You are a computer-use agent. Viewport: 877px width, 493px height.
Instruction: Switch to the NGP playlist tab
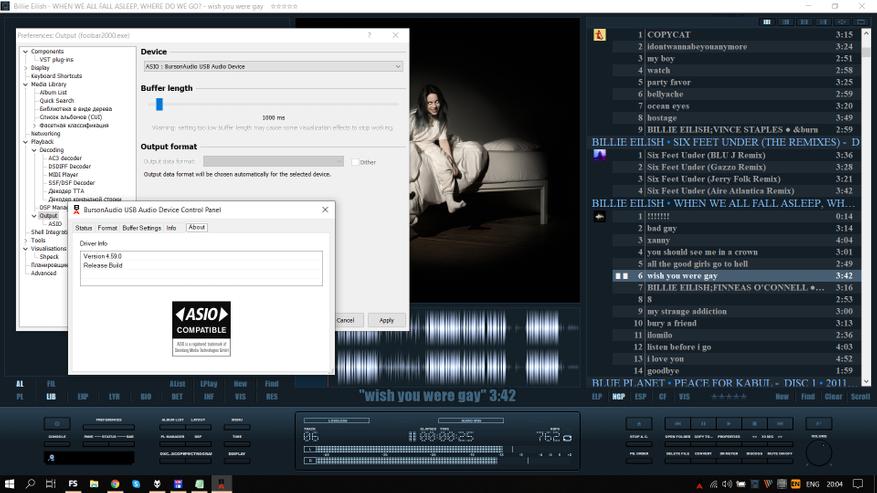tap(618, 396)
